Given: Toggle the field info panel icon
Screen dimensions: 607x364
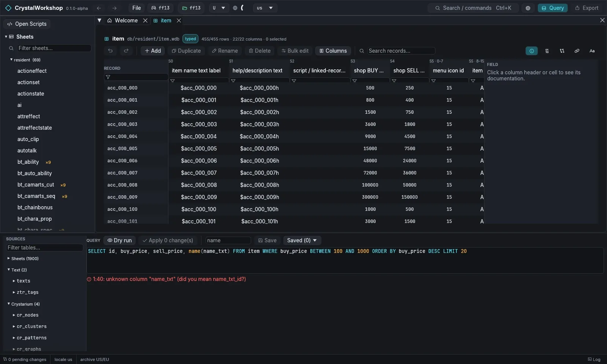Looking at the screenshot, I should pyautogui.click(x=532, y=51).
